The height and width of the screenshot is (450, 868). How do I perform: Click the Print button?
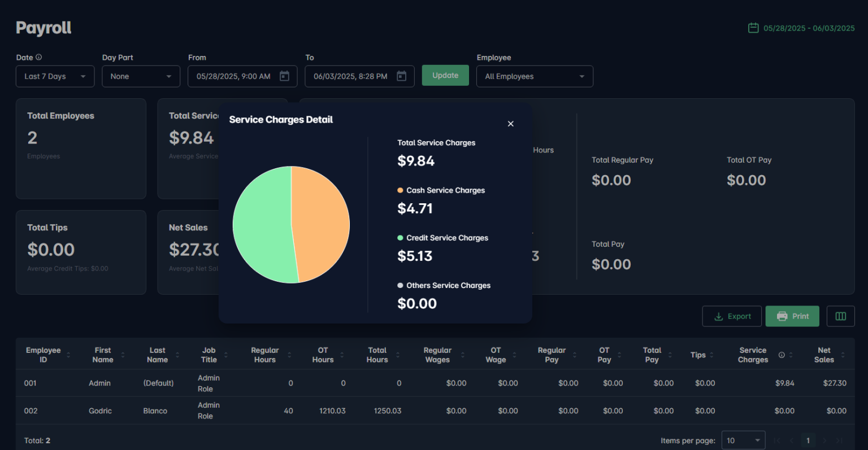(x=793, y=316)
